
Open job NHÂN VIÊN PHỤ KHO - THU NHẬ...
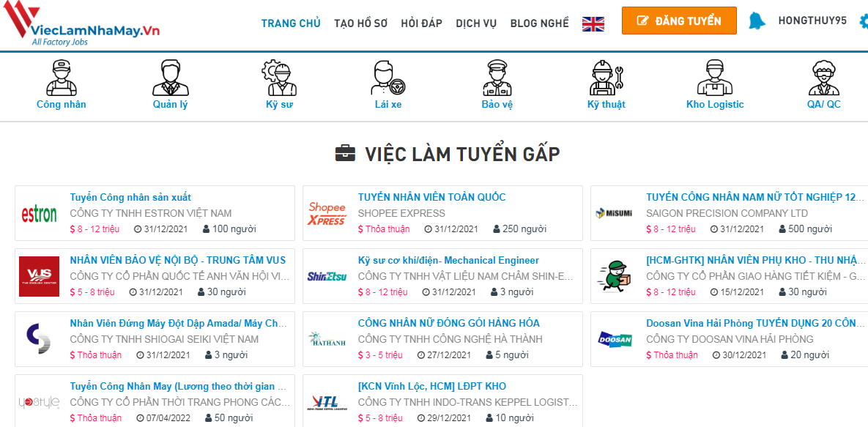(x=754, y=260)
